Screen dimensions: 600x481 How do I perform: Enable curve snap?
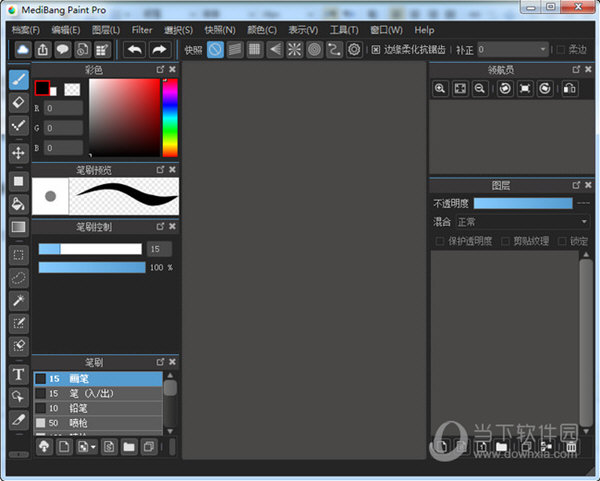334,50
